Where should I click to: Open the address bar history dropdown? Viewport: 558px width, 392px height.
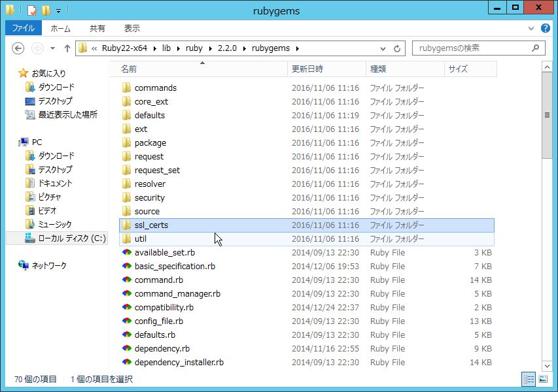click(383, 49)
